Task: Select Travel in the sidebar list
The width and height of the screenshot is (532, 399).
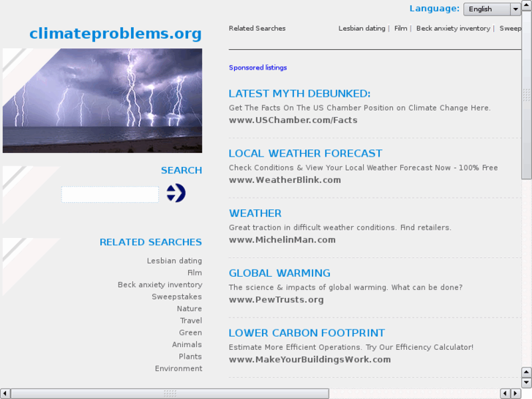Action: coord(191,321)
